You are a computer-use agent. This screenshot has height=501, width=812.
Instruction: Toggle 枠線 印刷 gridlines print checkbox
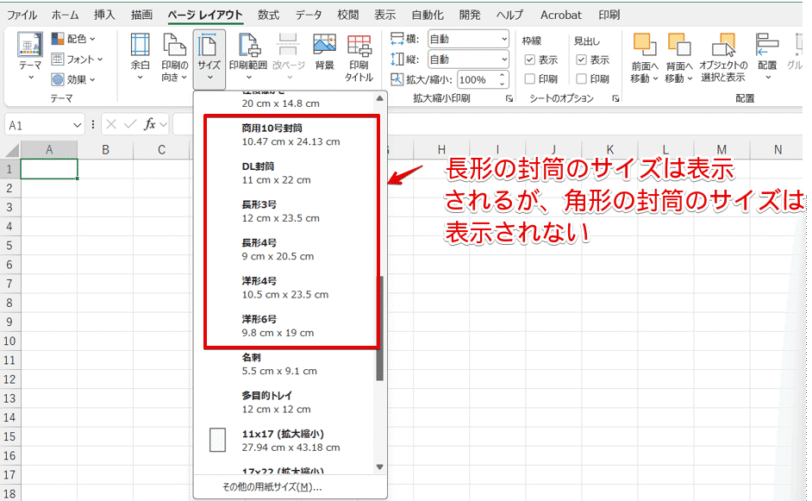530,79
